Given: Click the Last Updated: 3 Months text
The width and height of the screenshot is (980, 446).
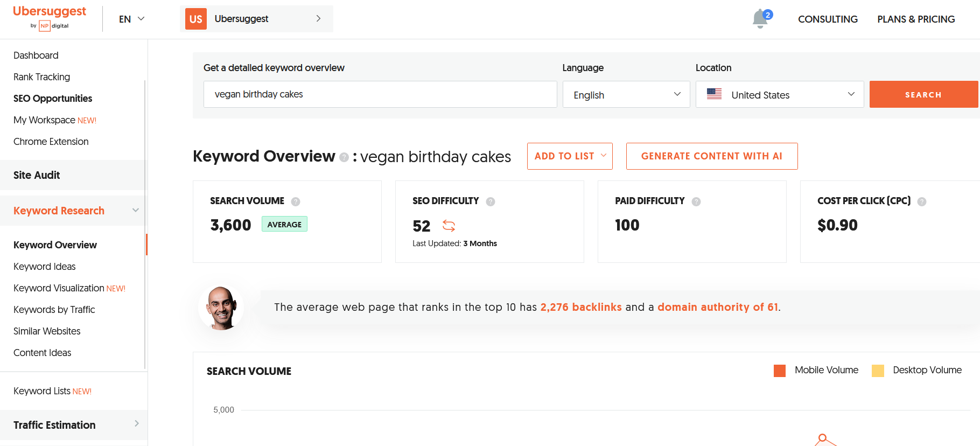Looking at the screenshot, I should point(454,243).
